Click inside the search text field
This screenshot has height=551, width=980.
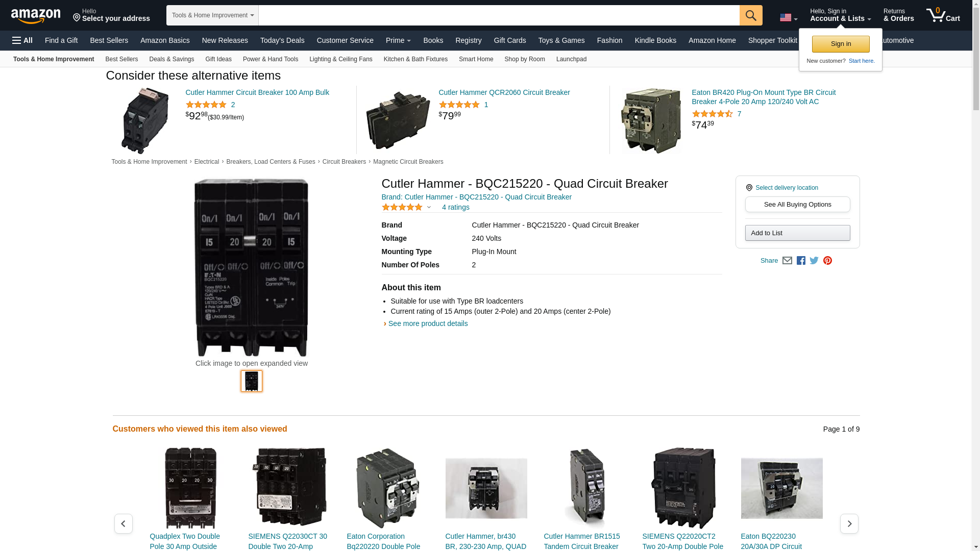coord(498,15)
